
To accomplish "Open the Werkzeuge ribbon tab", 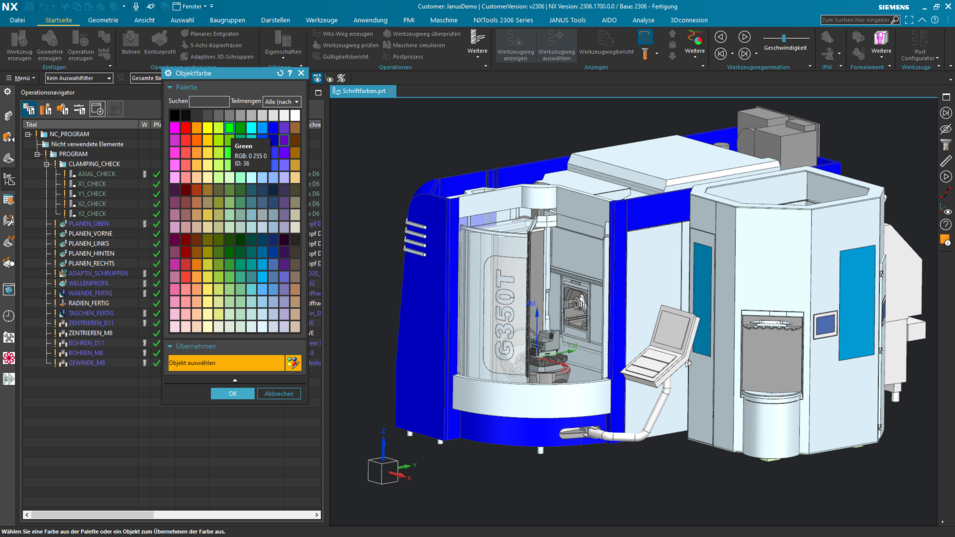I will click(322, 20).
